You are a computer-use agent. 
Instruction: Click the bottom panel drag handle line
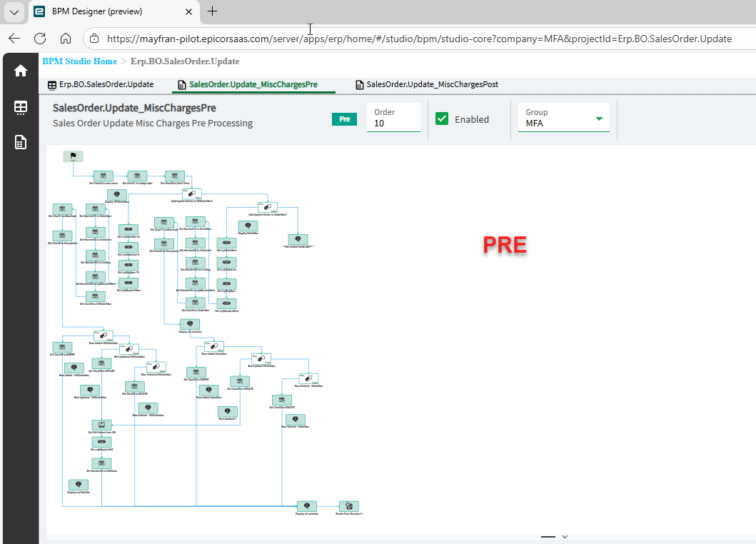coord(548,537)
